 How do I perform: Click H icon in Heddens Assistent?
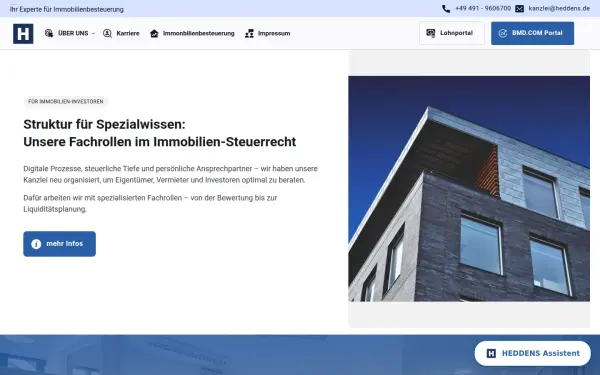coord(491,354)
